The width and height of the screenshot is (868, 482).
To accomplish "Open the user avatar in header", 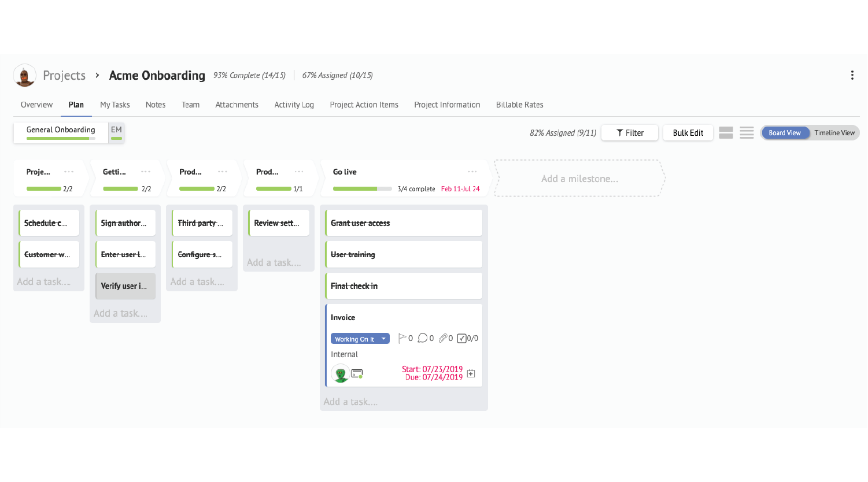I will pyautogui.click(x=25, y=75).
